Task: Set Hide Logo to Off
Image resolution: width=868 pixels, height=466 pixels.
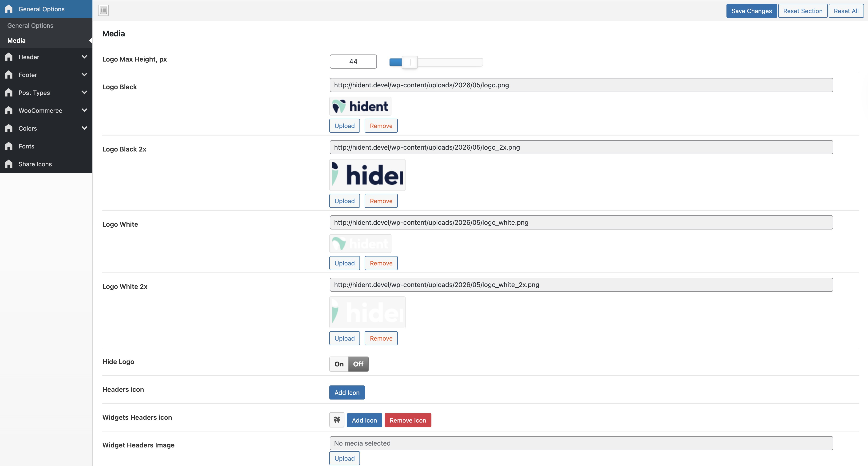Action: 358,364
